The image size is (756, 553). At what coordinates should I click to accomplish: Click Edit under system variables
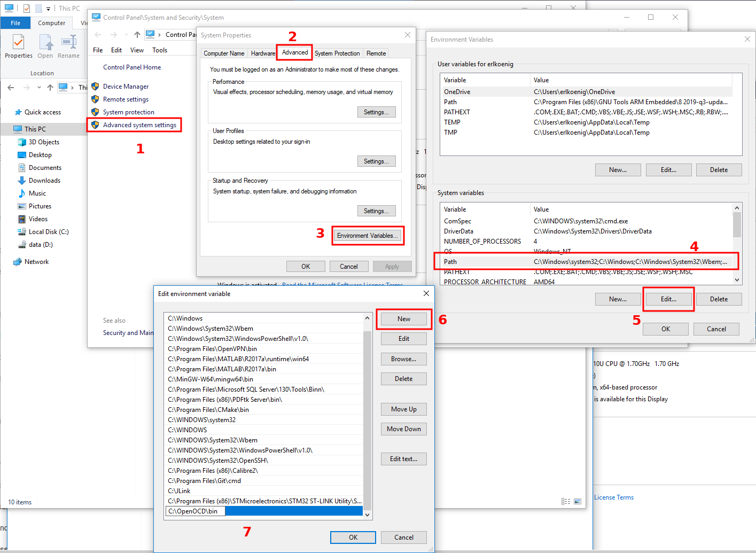(668, 299)
